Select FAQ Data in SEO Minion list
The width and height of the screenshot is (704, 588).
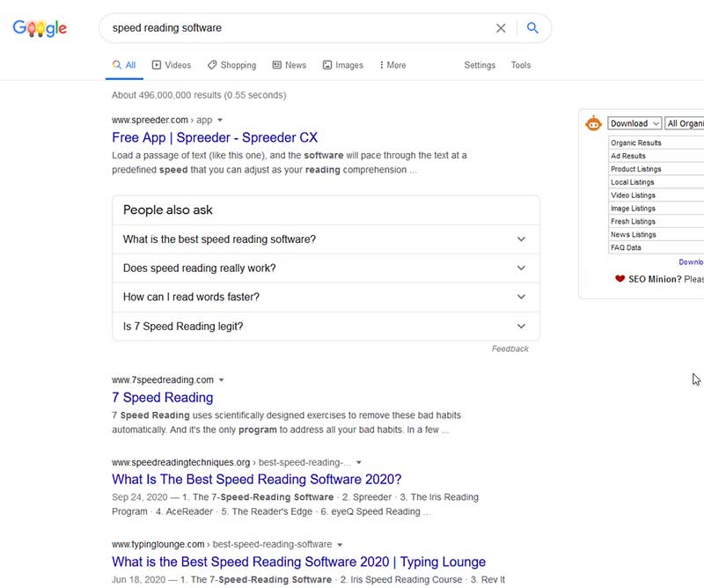click(x=656, y=247)
